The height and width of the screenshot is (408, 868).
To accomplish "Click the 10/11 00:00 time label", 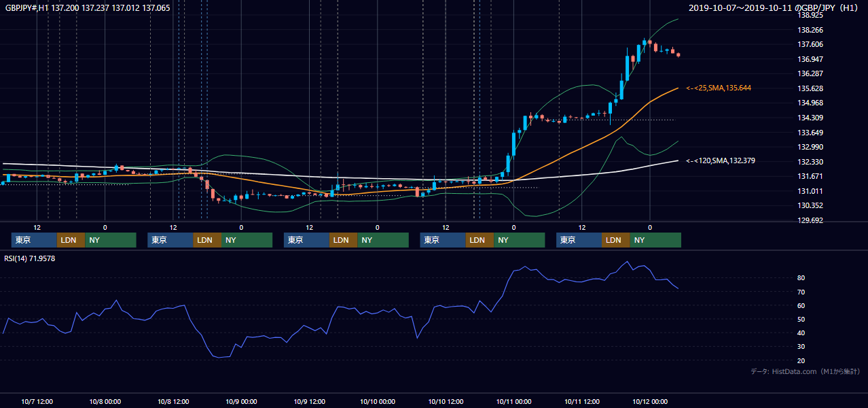I will tap(513, 401).
